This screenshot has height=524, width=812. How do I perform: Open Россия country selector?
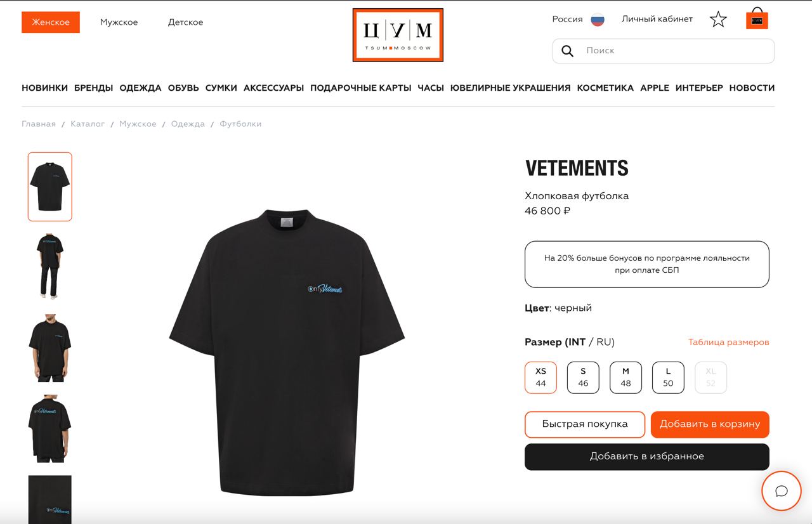pos(567,19)
